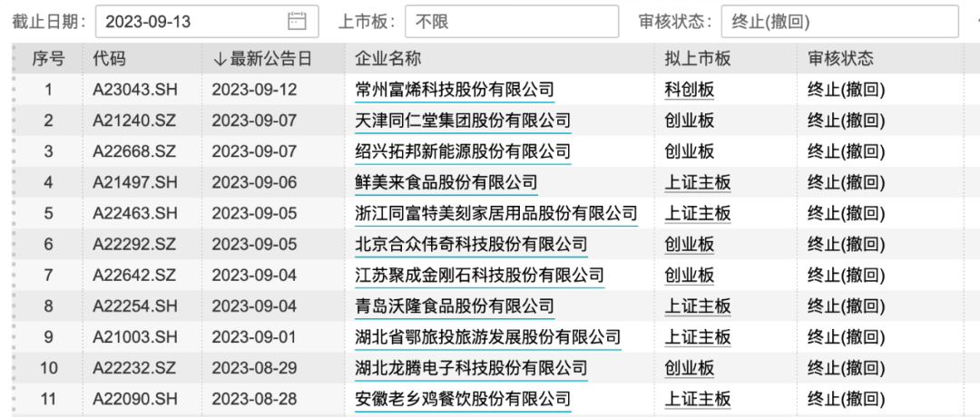Open company link 常州富烯科技股份有限公司
This screenshot has width=980, height=417.
click(455, 90)
